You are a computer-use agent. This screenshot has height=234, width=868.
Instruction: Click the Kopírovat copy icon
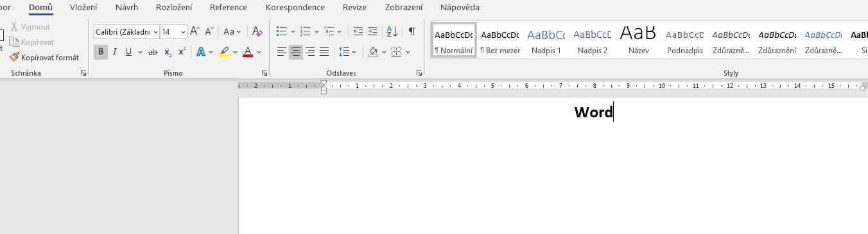[x=14, y=42]
